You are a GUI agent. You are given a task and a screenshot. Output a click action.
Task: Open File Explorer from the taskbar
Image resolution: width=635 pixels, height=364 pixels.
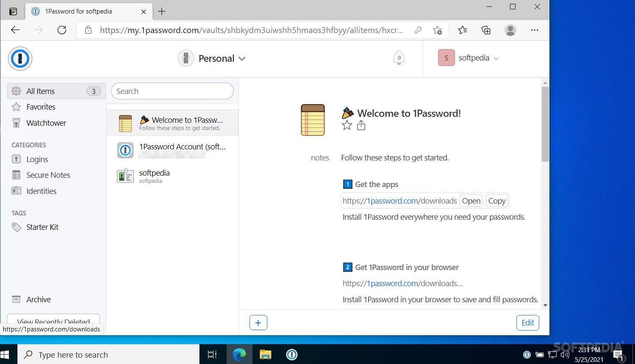[266, 355]
